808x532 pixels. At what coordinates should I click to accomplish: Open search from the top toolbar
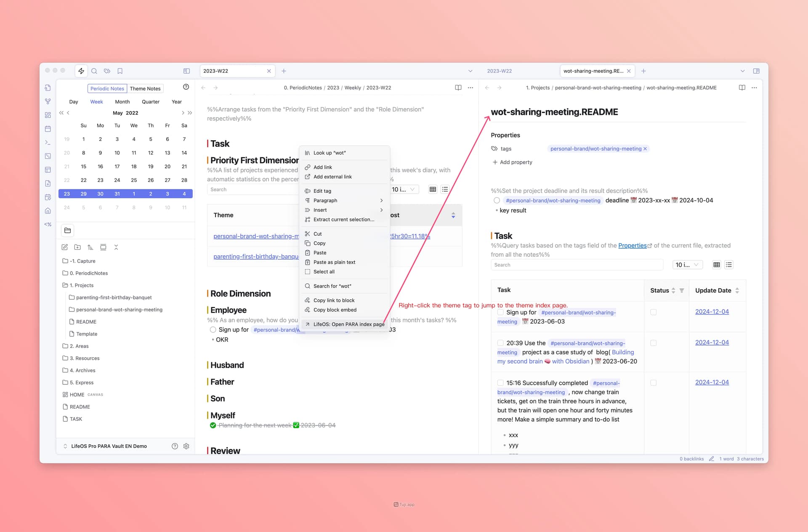94,71
